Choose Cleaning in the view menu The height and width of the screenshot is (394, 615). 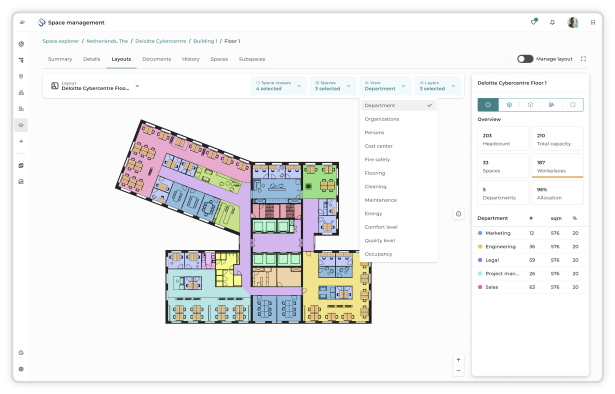(x=398, y=187)
